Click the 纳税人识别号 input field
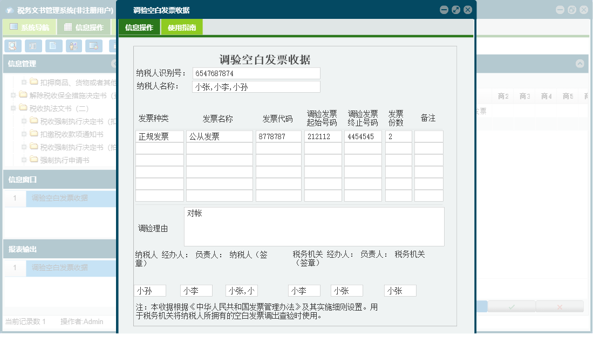Image resolution: width=593 pixels, height=364 pixels. click(x=256, y=73)
